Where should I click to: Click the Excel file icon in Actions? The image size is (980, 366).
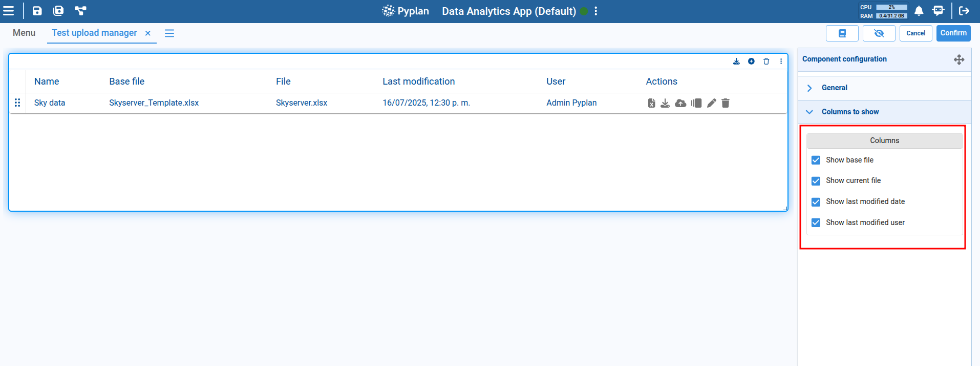[651, 103]
